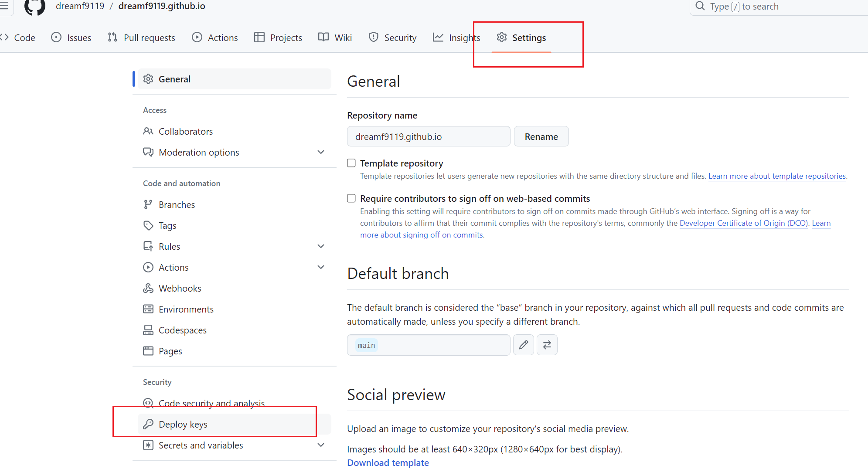This screenshot has width=868, height=469.
Task: Click the Collaborators people icon
Action: pyautogui.click(x=148, y=131)
